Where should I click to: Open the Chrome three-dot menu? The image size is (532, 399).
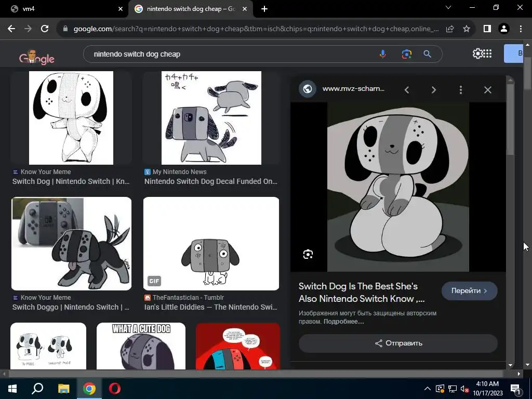(521, 29)
